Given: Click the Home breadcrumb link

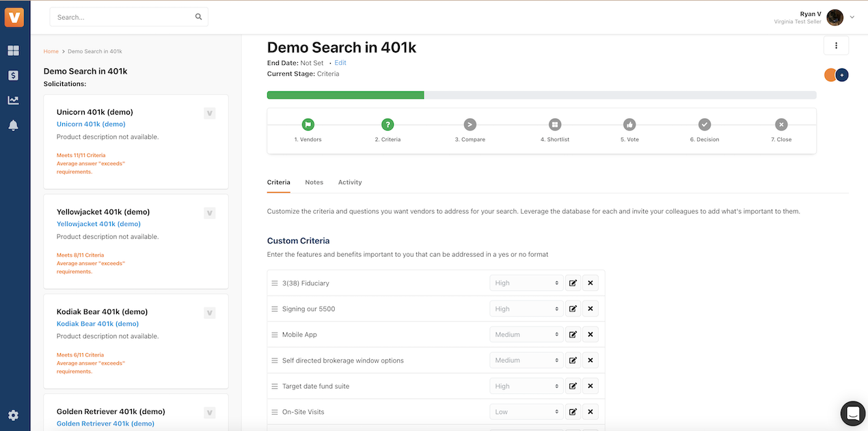Looking at the screenshot, I should pyautogui.click(x=51, y=51).
